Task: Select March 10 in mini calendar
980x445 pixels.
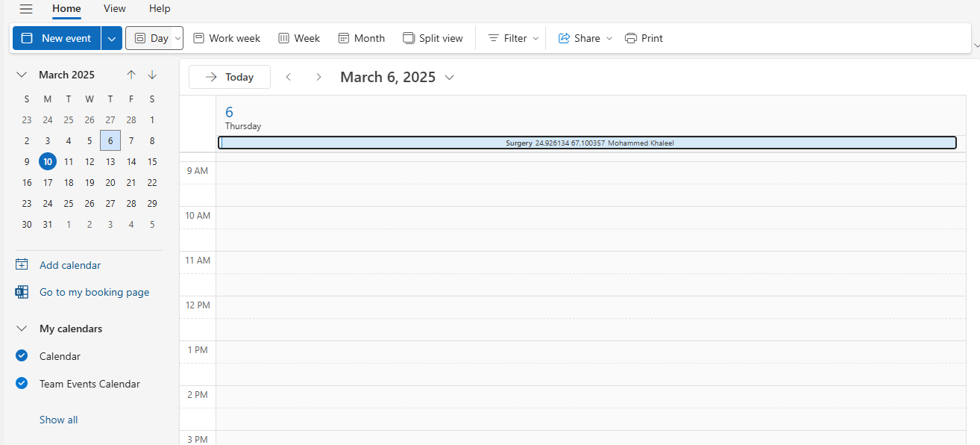Action: pyautogui.click(x=48, y=161)
